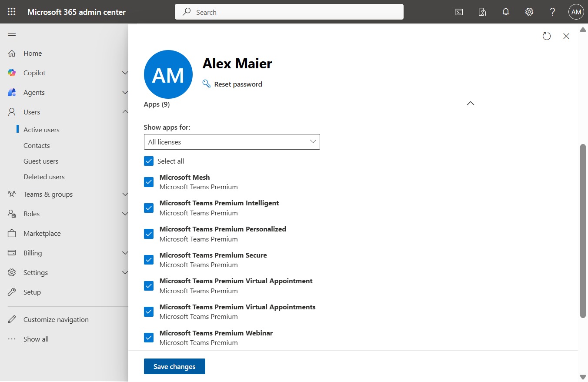
Task: Open the All licenses dropdown
Action: [x=232, y=142]
